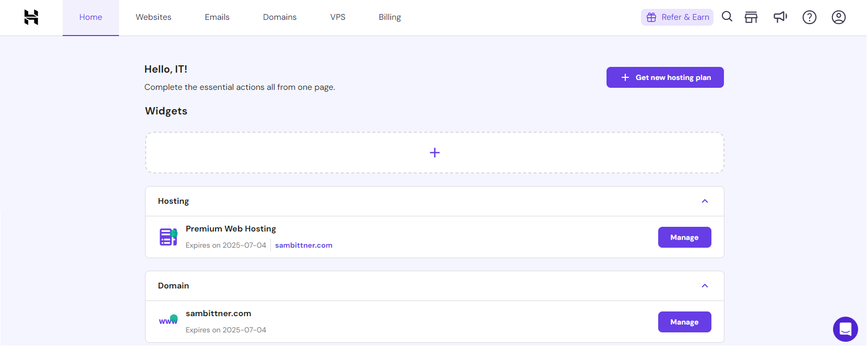Click the Premium Web Hosting server icon

[x=169, y=237]
